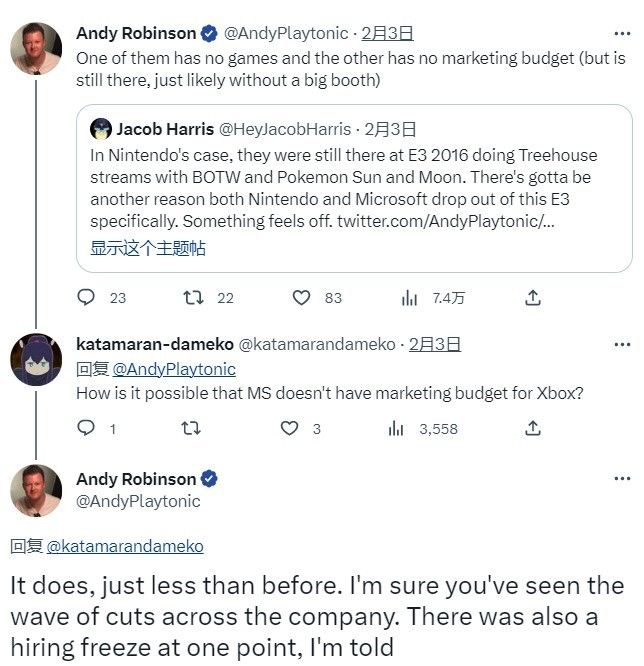The height and width of the screenshot is (666, 644).
Task: Open the @AndyPlaytonic mention in katamaran-dameko's reply
Action: (174, 369)
